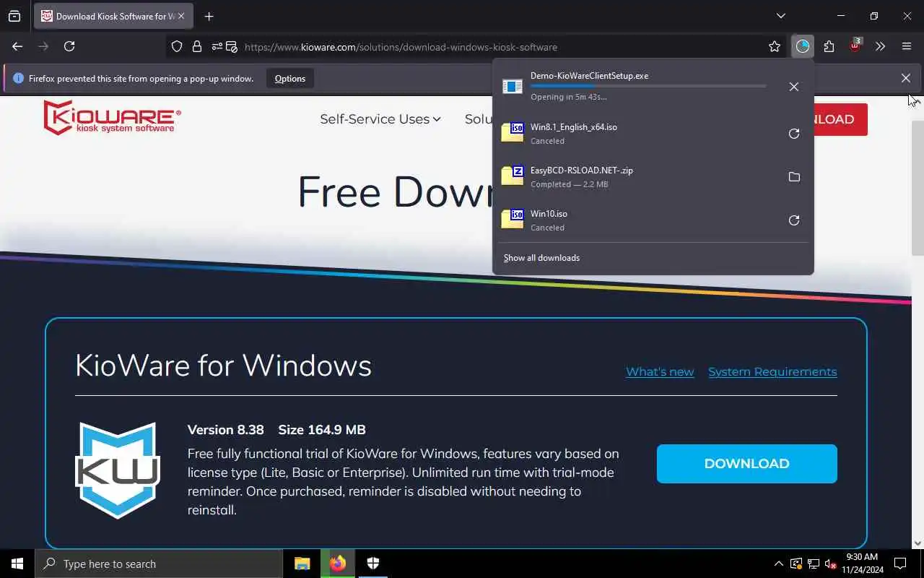Cancel the Demo-KioWareClientSetup.exe download
Screen dimensions: 924x578
click(793, 87)
